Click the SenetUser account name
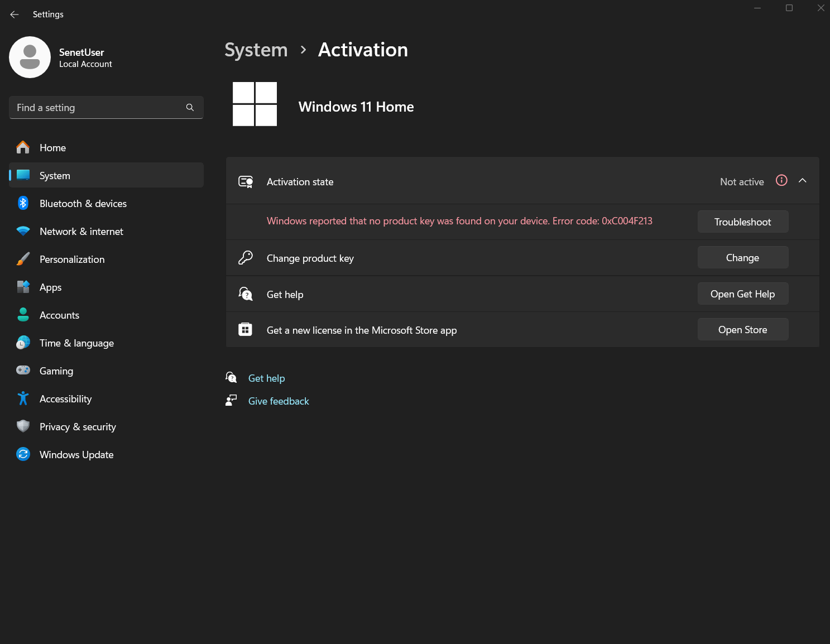The width and height of the screenshot is (830, 644). click(81, 52)
